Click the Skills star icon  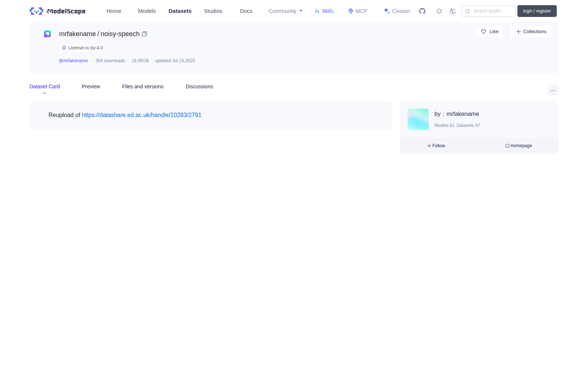[x=317, y=11]
